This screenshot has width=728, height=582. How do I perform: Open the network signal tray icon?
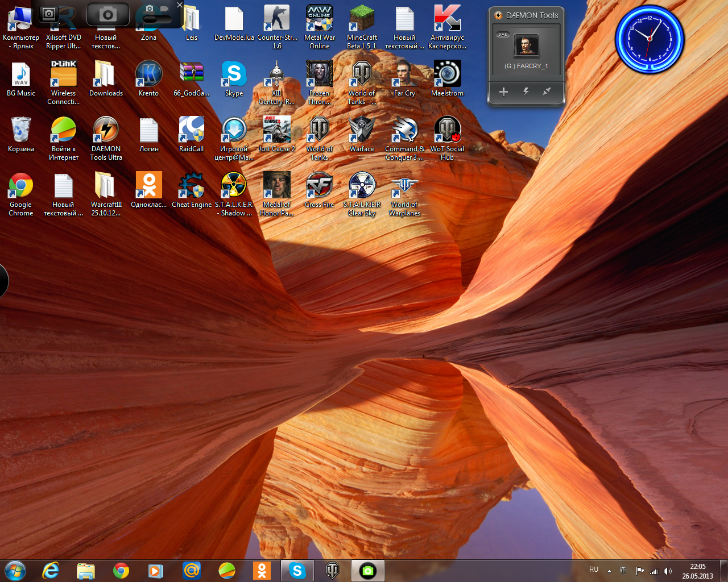(x=653, y=571)
